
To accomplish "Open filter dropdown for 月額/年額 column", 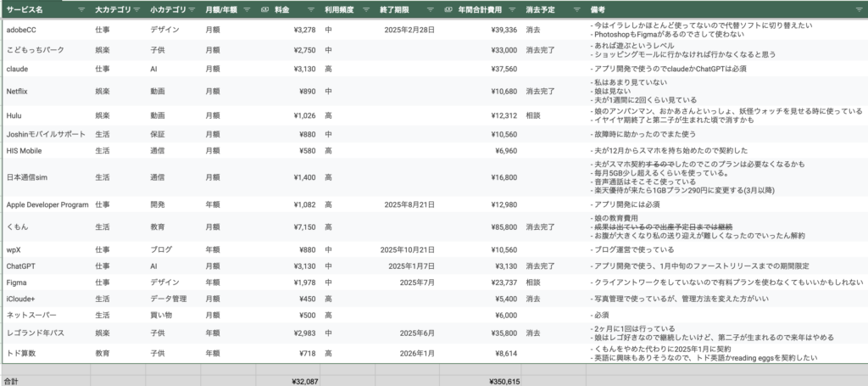I will pyautogui.click(x=247, y=9).
